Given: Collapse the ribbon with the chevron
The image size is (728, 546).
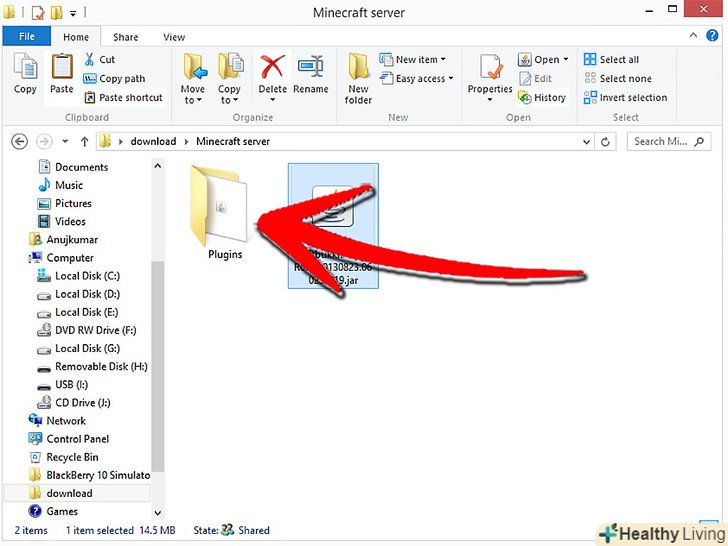Looking at the screenshot, I should (693, 35).
